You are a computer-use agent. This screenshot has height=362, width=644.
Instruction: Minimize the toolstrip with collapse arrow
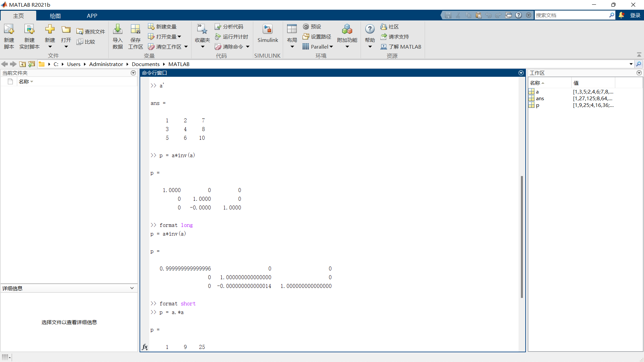tap(639, 55)
